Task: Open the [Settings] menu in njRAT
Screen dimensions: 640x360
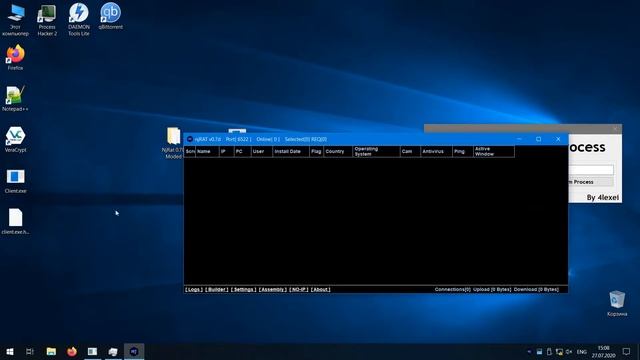Action: 244,289
